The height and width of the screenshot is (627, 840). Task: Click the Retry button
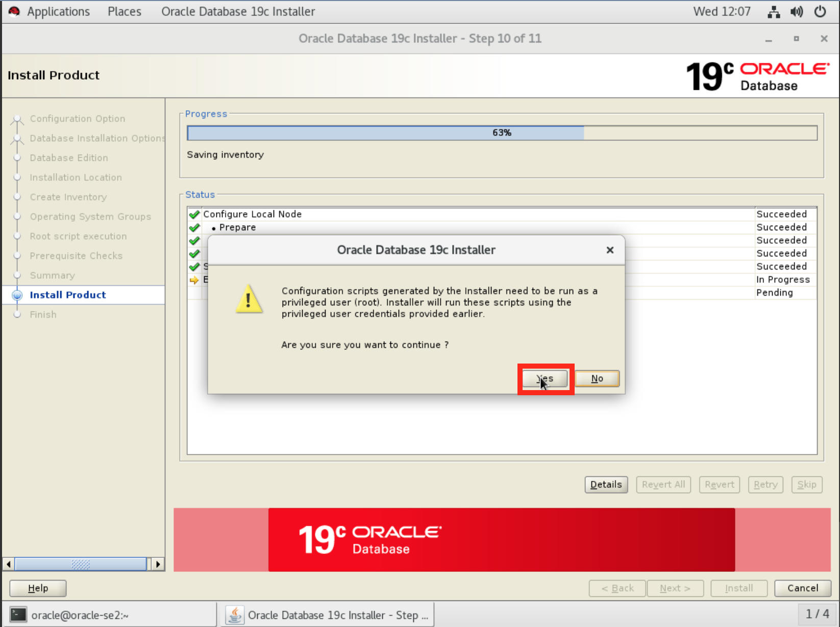click(765, 485)
